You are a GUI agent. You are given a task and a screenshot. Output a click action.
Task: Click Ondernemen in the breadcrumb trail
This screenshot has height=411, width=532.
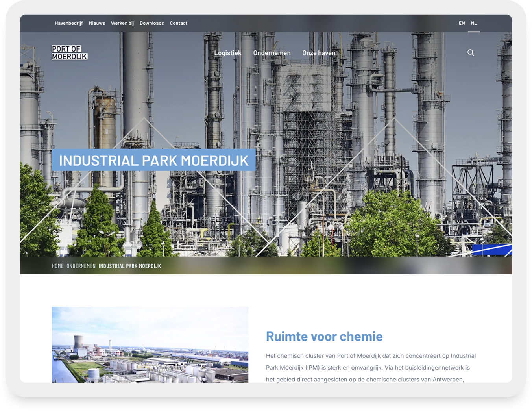tap(81, 266)
